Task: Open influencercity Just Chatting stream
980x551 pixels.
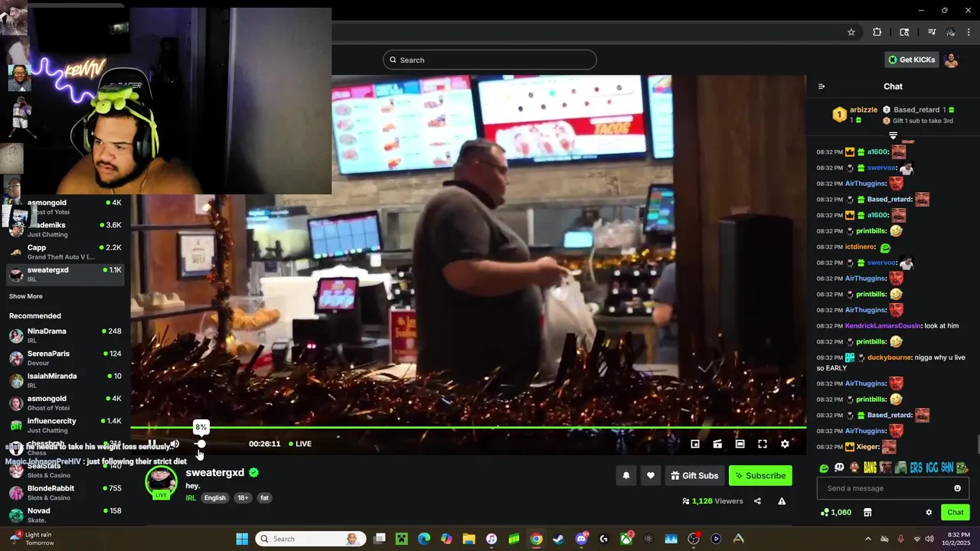Action: [65, 425]
